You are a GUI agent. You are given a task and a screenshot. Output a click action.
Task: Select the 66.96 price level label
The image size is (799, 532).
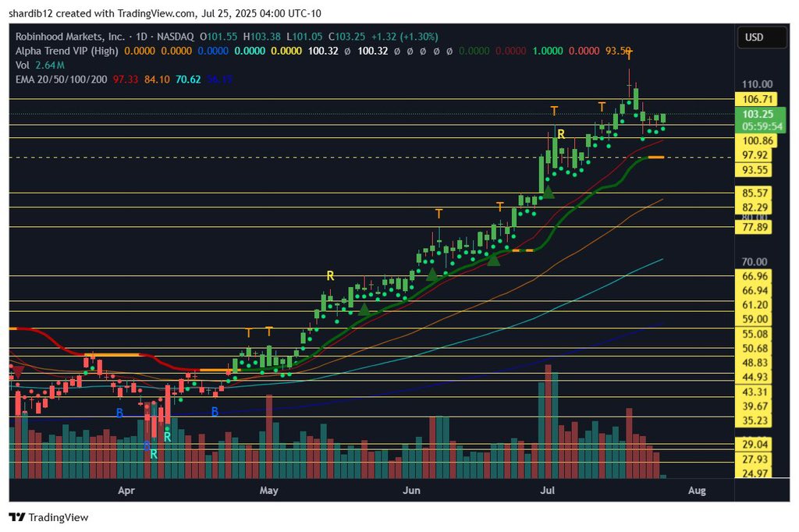click(x=755, y=276)
